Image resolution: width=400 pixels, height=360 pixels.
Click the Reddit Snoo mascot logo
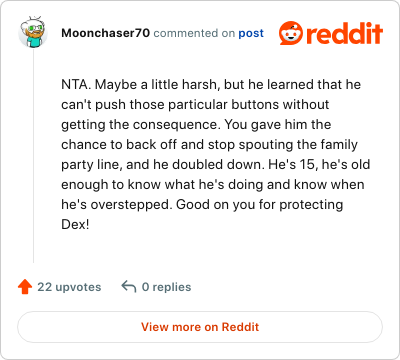(x=291, y=33)
